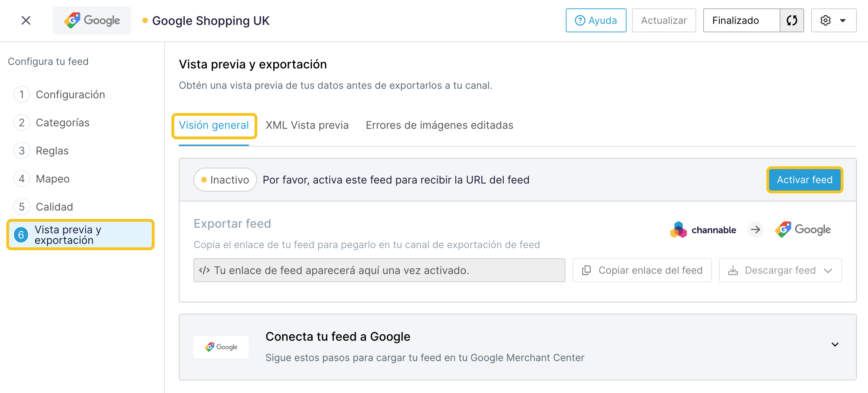Click the arrow icon between Channable and Google
This screenshot has height=393, width=868.
[755, 230]
